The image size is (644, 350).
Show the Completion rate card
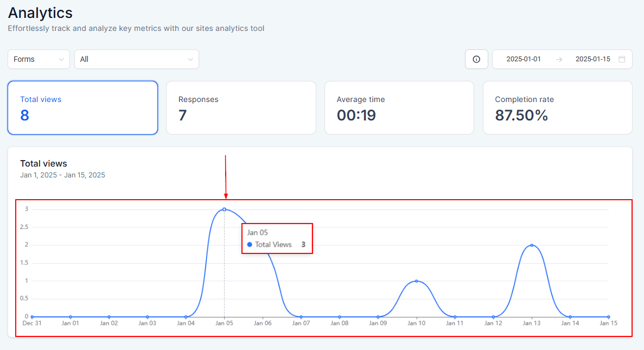click(557, 107)
